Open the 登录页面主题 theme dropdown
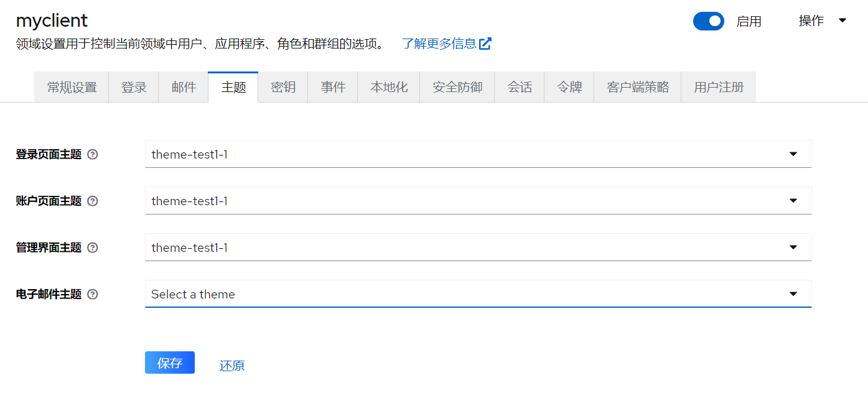 pos(478,154)
